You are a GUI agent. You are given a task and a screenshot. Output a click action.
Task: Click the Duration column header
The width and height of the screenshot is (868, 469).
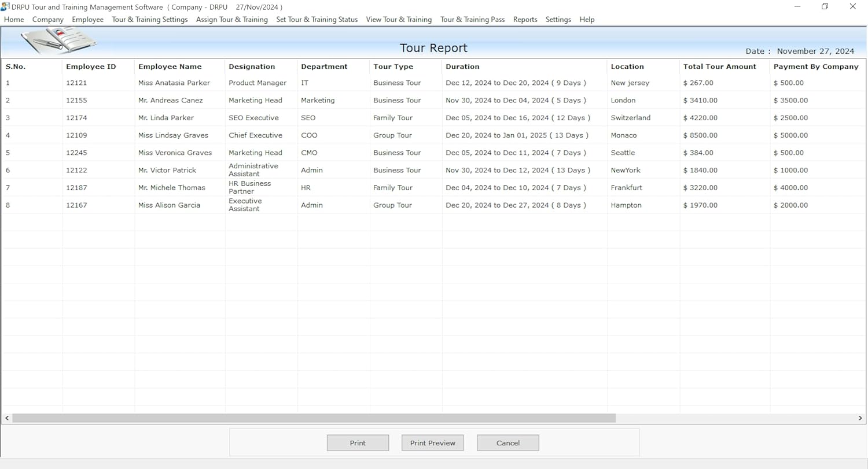coord(462,67)
